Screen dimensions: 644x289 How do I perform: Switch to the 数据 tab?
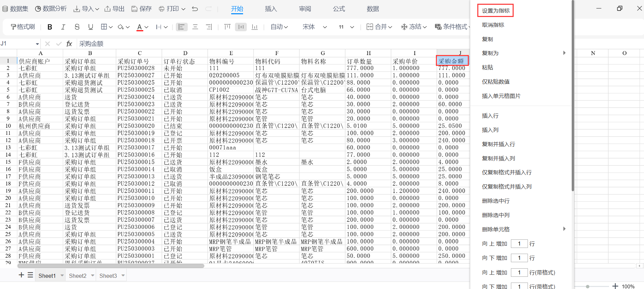click(x=373, y=9)
